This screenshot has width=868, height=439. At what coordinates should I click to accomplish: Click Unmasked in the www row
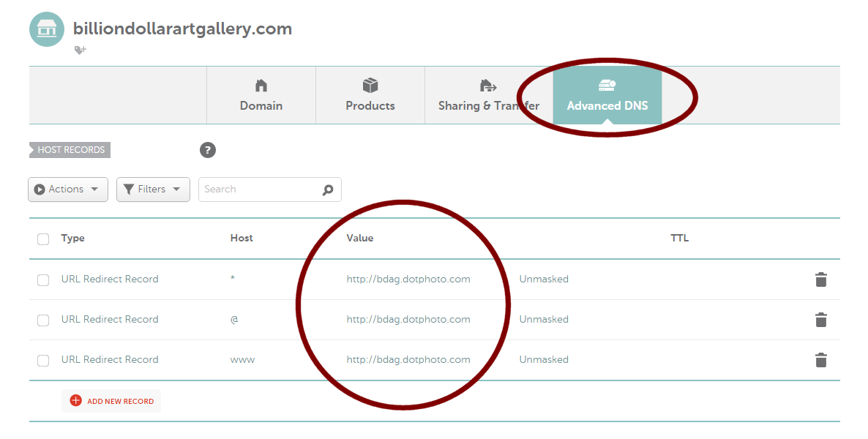pyautogui.click(x=544, y=360)
